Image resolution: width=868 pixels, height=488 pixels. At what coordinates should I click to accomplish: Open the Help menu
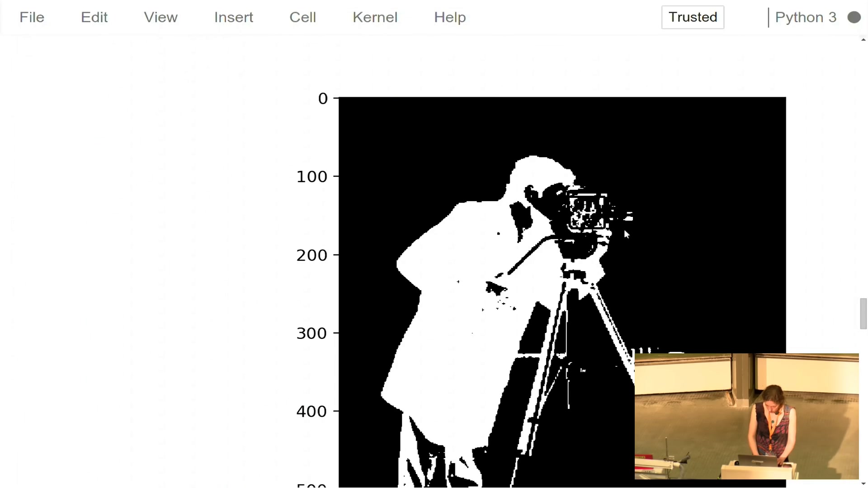[x=450, y=17]
